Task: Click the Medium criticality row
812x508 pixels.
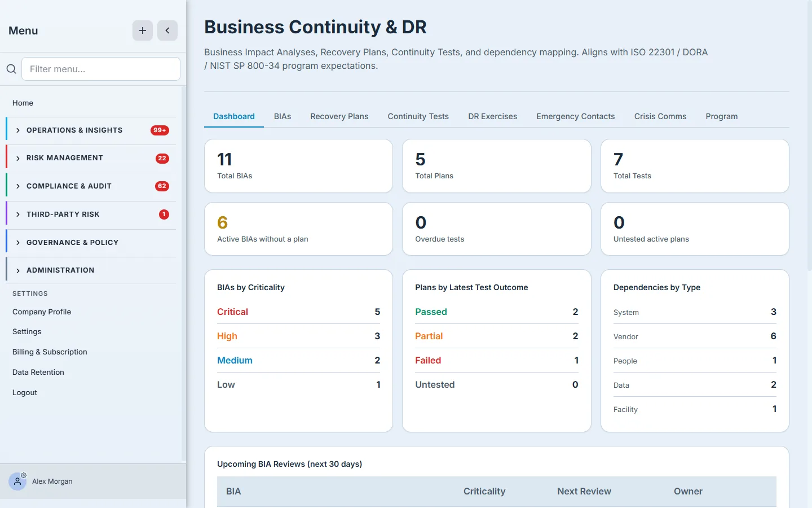Action: pyautogui.click(x=299, y=361)
